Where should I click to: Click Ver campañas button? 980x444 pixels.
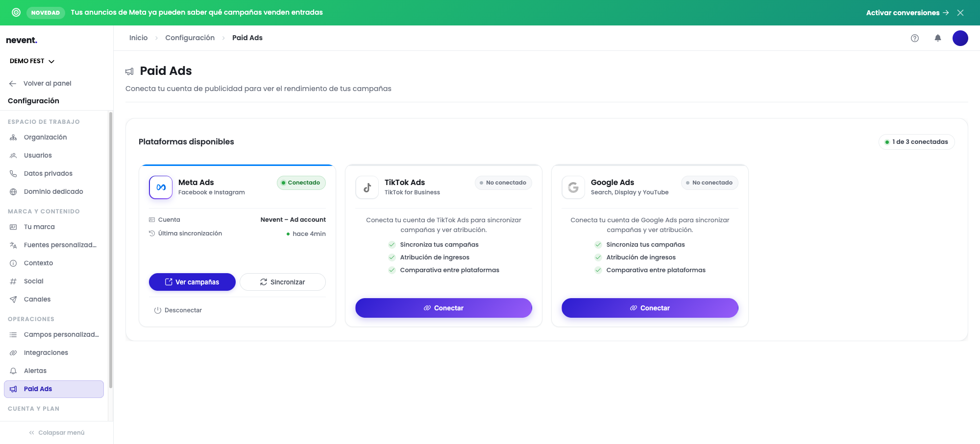tap(192, 282)
